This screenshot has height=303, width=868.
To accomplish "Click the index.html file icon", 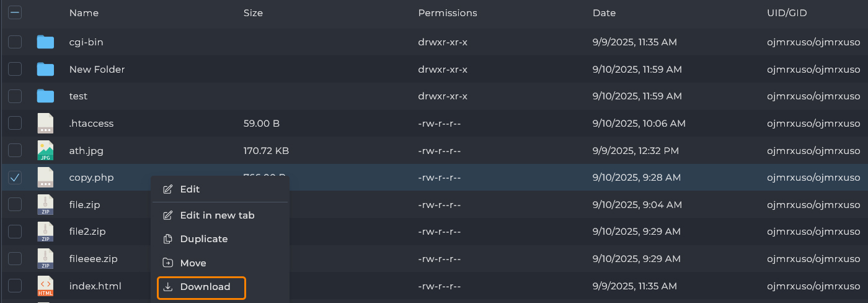I will point(45,286).
